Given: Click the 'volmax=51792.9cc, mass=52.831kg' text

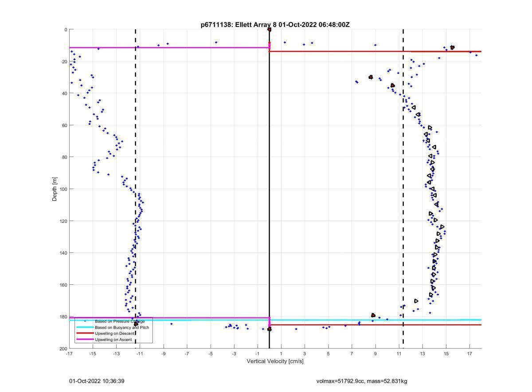Looking at the screenshot, I should click(x=362, y=381).
